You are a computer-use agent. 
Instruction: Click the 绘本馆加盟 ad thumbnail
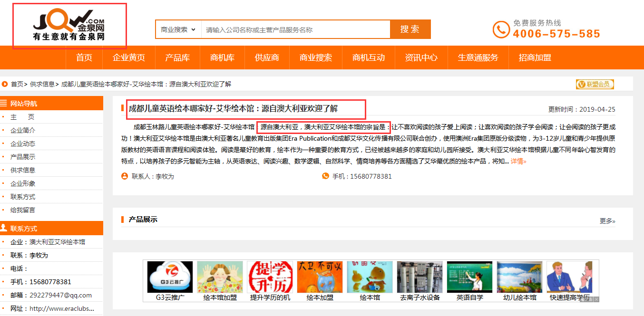tap(220, 277)
